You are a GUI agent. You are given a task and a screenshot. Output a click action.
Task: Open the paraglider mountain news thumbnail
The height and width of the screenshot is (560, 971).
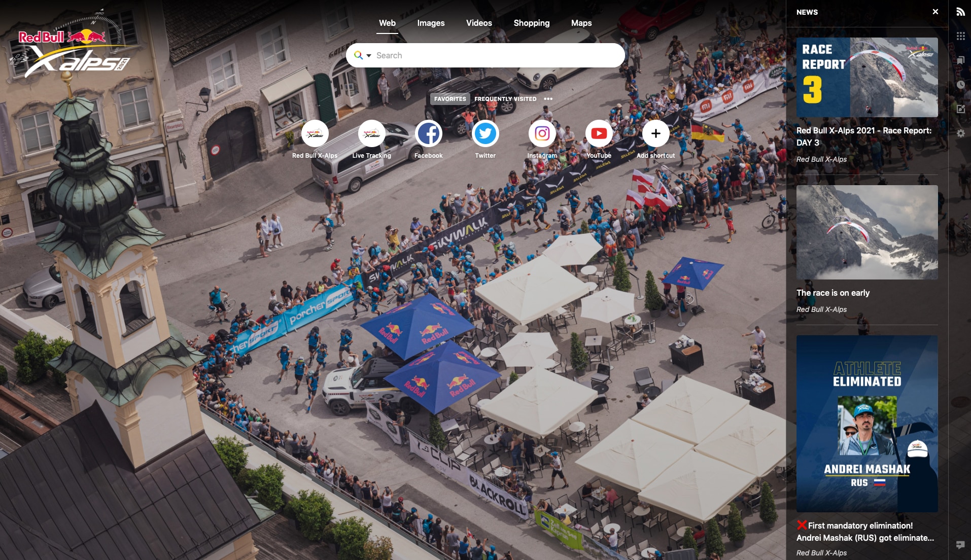coord(867,232)
